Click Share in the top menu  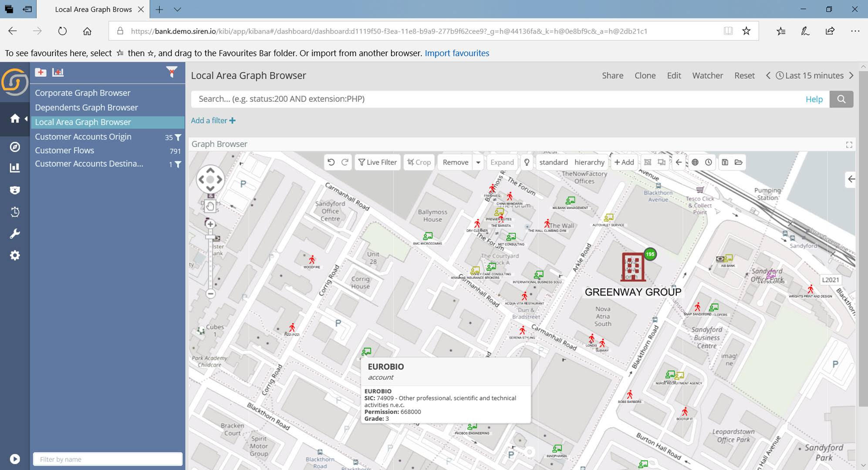613,76
